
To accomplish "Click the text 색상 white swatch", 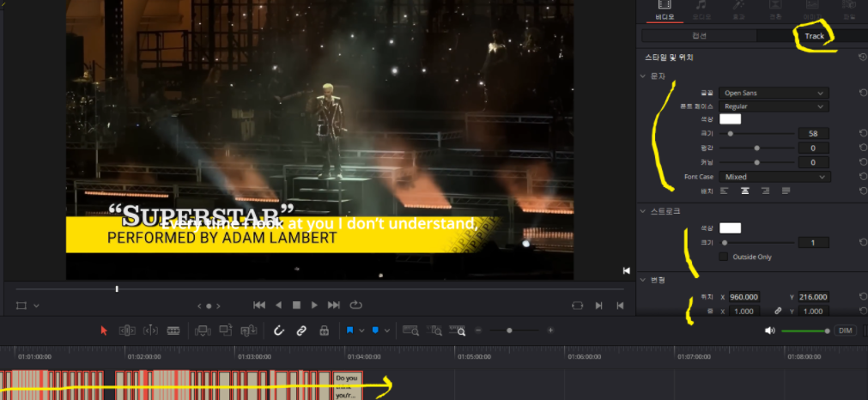I will pyautogui.click(x=730, y=119).
